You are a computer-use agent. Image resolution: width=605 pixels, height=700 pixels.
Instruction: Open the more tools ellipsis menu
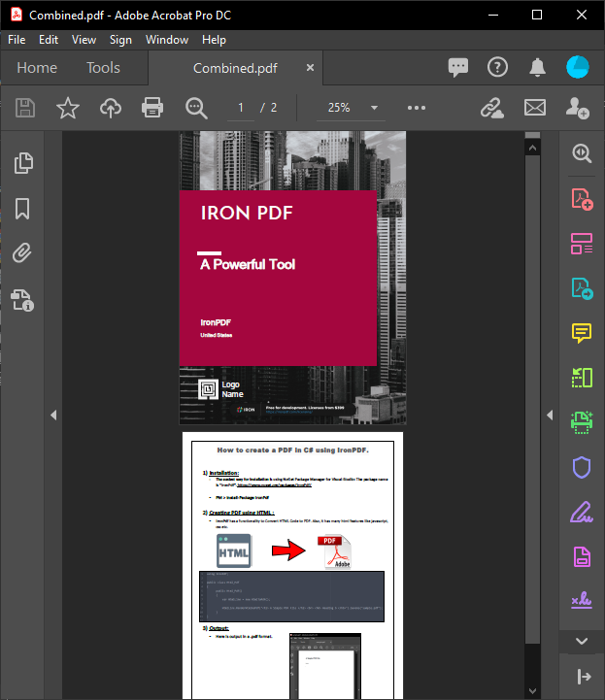point(417,108)
